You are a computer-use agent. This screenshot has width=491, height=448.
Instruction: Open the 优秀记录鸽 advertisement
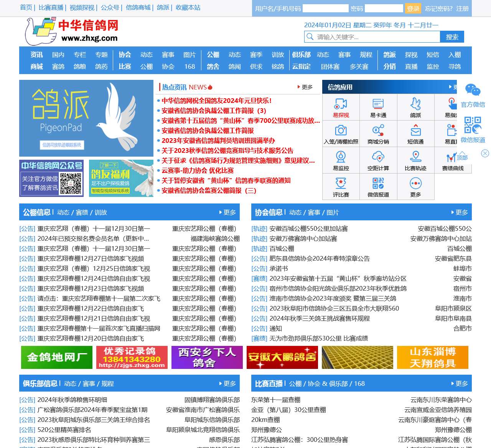click(x=132, y=357)
